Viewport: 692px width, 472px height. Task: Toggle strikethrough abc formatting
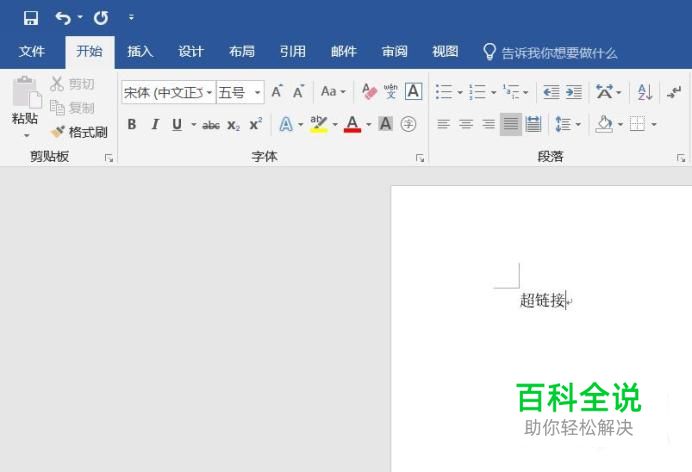tap(211, 125)
